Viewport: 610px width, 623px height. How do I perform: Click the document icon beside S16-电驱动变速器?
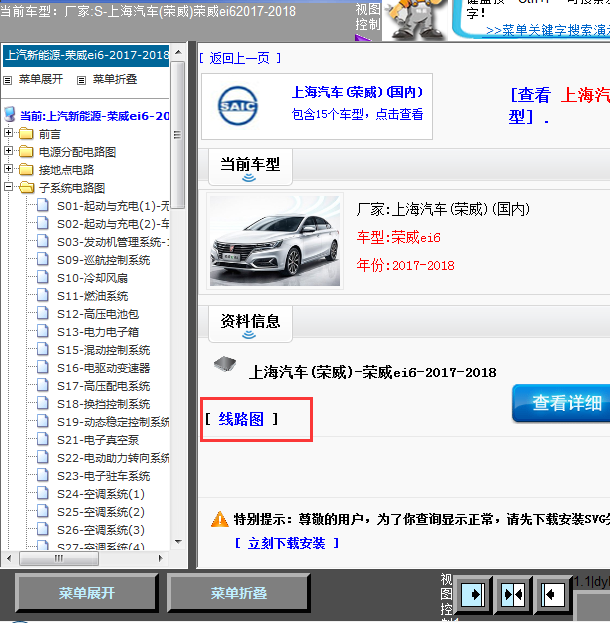tap(43, 367)
